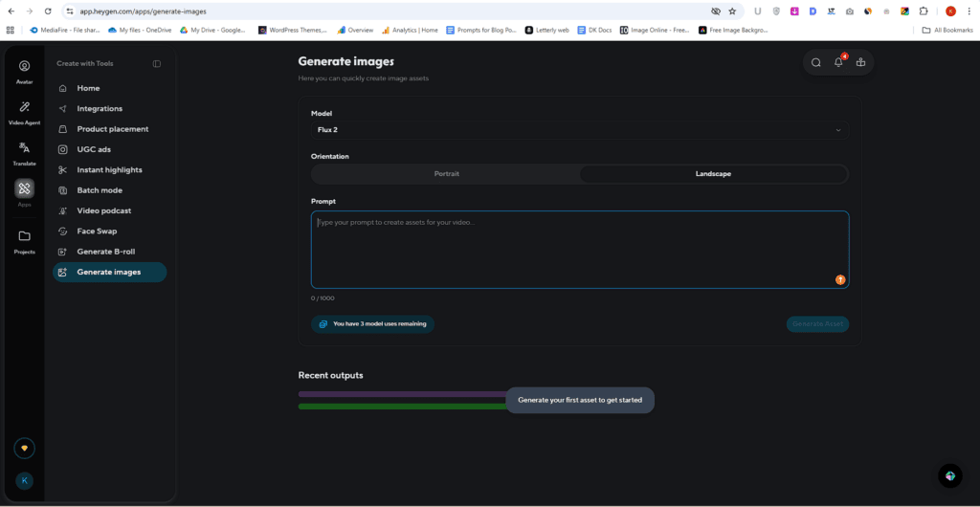Choose Portrait orientation
Screen dimensions: 980x507
click(x=446, y=174)
